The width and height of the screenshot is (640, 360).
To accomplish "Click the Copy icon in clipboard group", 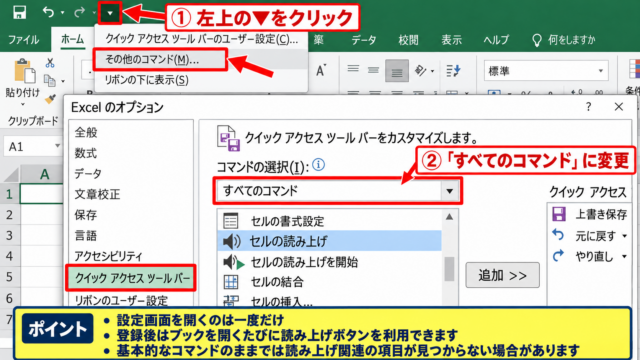I will 49,80.
